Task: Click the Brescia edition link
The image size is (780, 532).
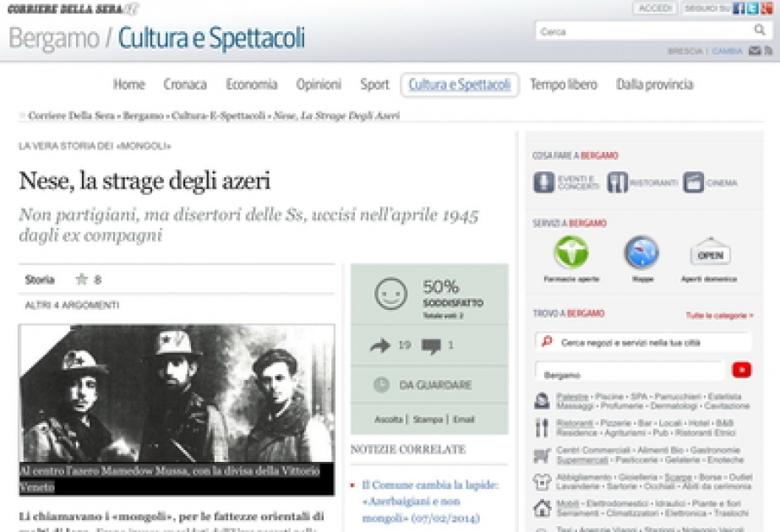Action: (685, 52)
